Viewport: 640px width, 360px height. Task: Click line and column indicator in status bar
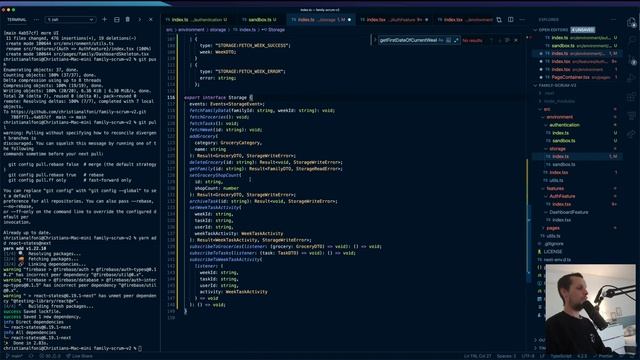[x=477, y=356]
